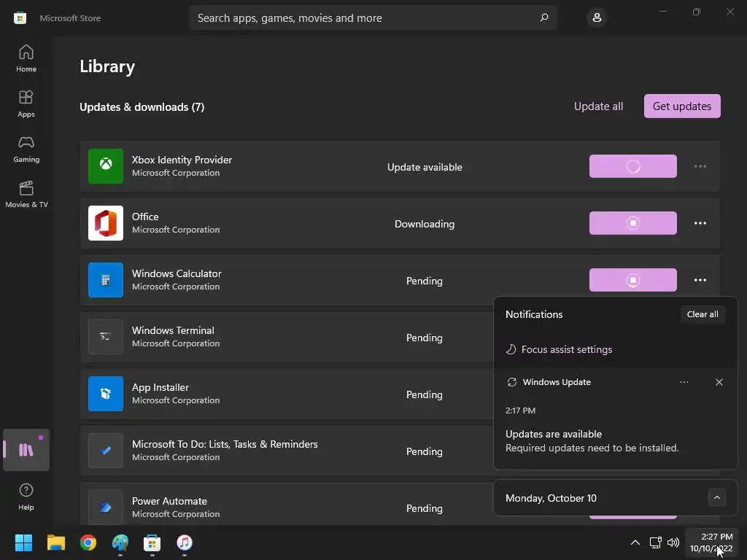Open the Paint app from the taskbar
Image resolution: width=747 pixels, height=560 pixels.
[x=120, y=542]
